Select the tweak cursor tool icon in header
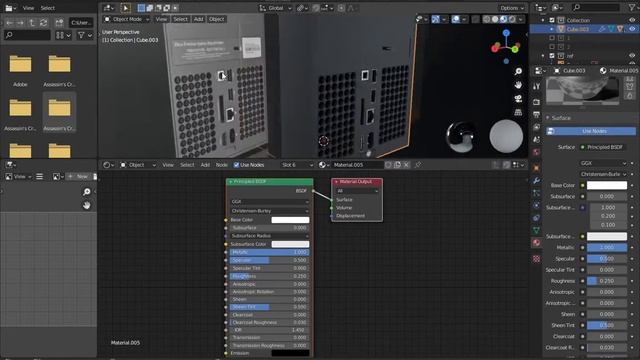640x360 pixels. click(x=125, y=8)
